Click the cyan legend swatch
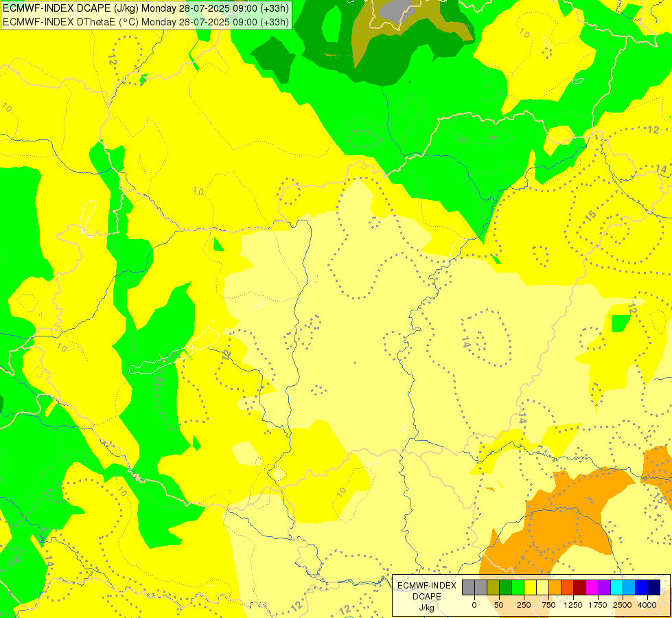 click(x=616, y=587)
